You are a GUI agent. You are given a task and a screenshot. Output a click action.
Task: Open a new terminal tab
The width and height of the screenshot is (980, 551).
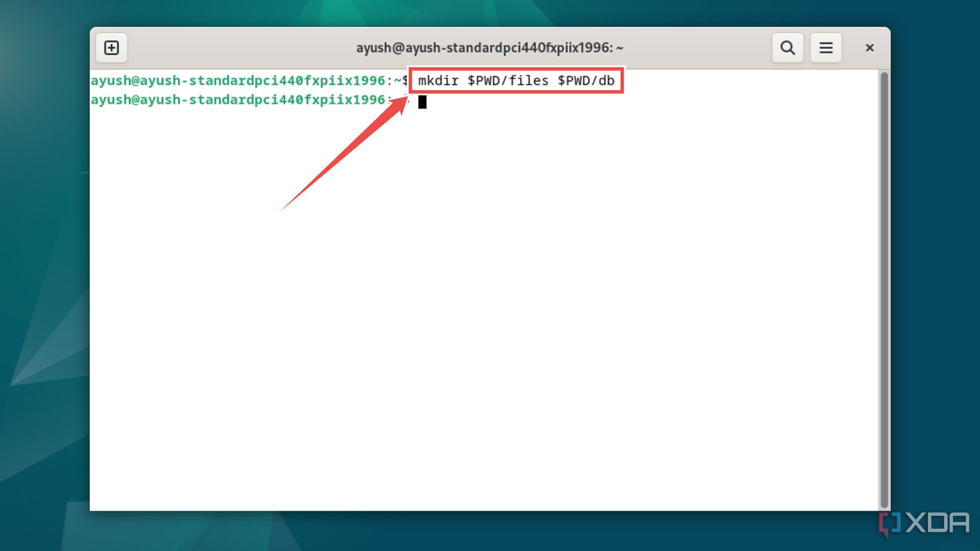(x=112, y=48)
